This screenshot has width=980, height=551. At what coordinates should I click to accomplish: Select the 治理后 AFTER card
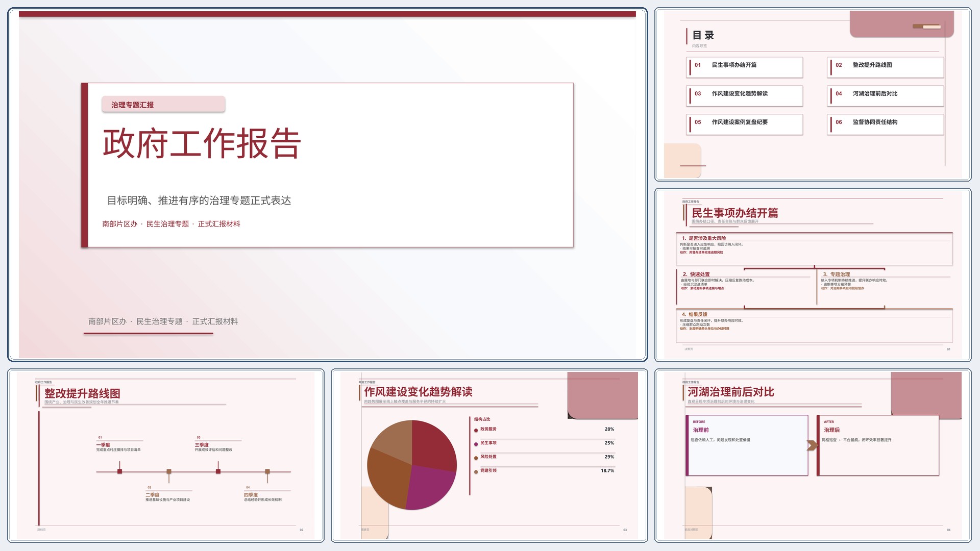(x=878, y=445)
